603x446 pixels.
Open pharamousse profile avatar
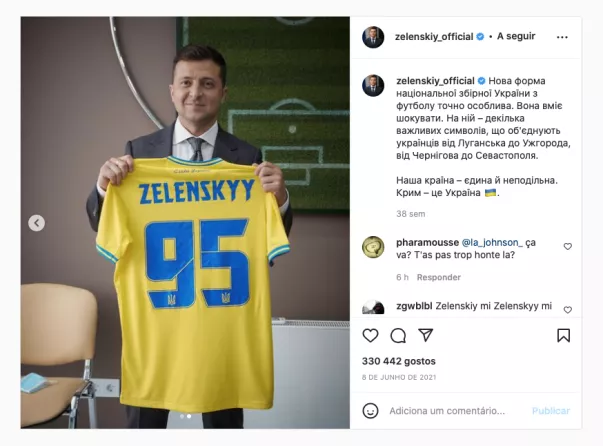(x=373, y=247)
